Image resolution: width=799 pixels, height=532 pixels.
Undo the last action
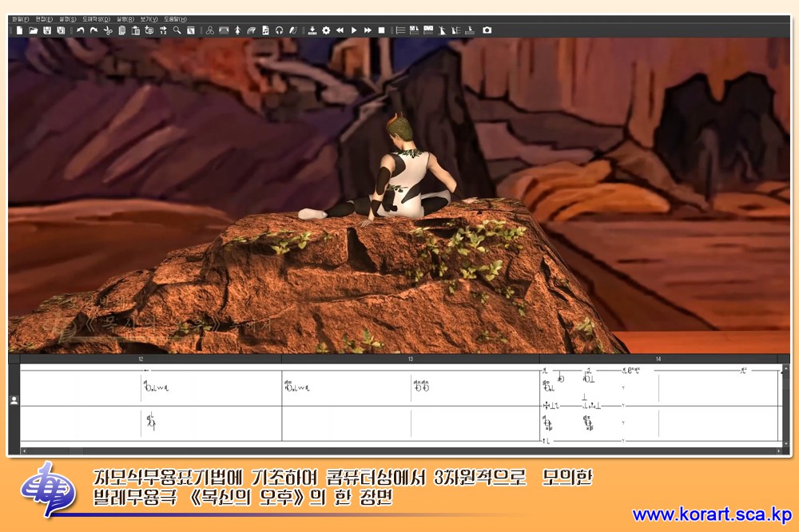click(x=80, y=30)
